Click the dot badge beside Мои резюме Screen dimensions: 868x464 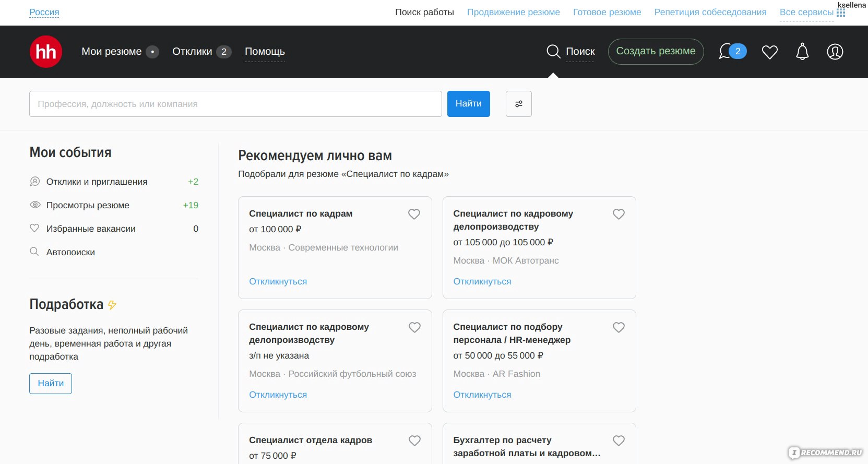click(152, 52)
